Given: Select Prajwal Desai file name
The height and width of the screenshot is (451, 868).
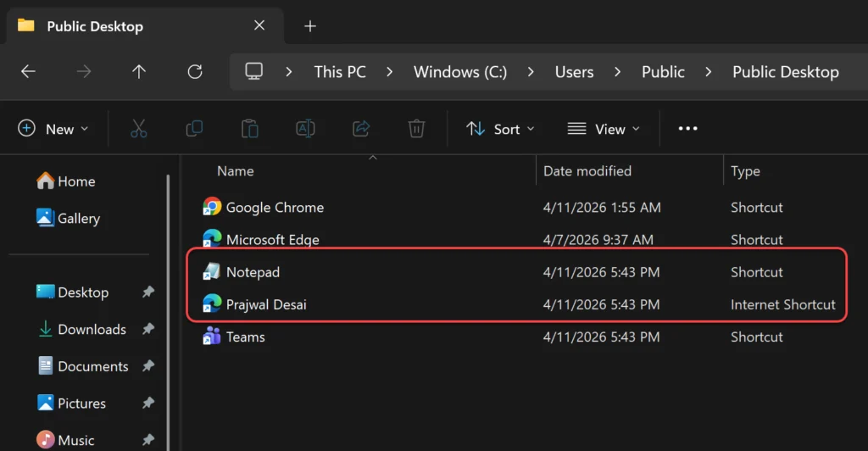Looking at the screenshot, I should click(265, 303).
